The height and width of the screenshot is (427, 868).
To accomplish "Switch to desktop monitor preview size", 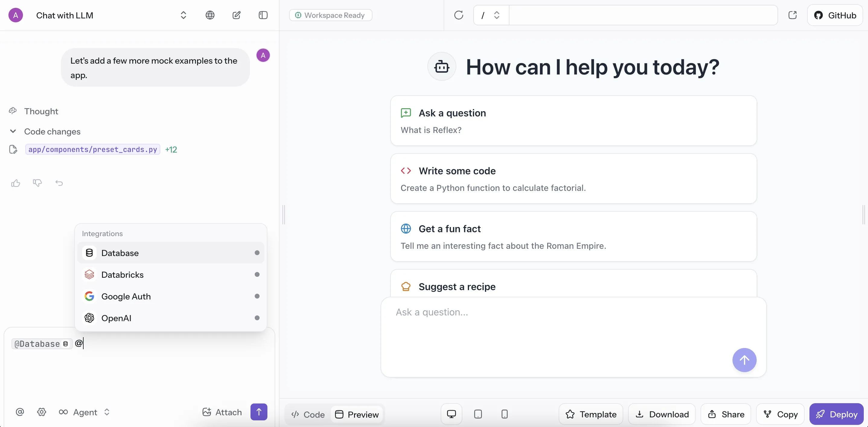I will click(x=451, y=414).
